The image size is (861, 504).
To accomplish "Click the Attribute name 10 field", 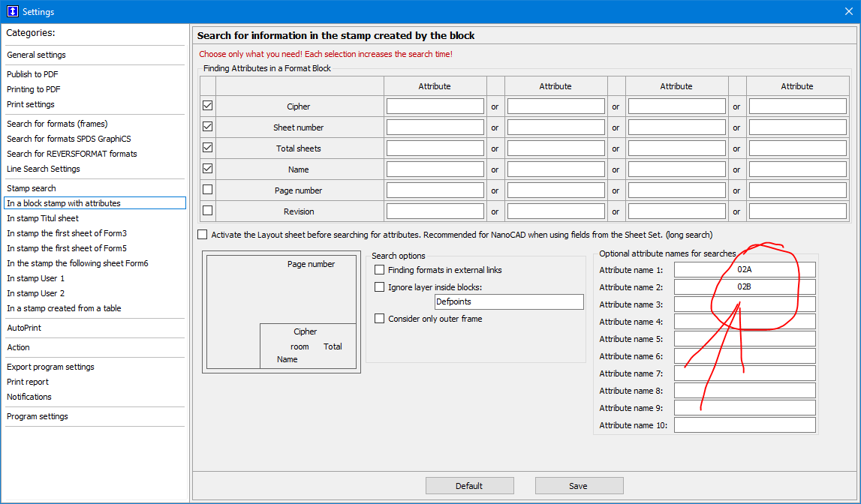I will pos(745,425).
